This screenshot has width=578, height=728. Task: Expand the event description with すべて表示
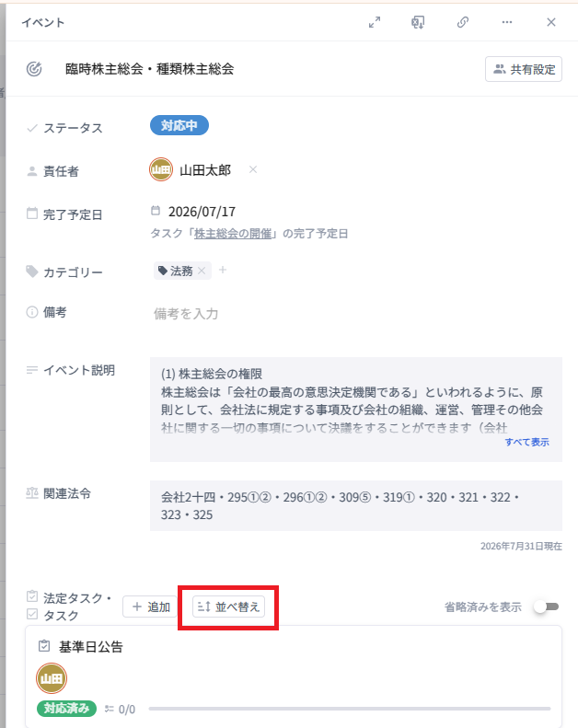tap(526, 442)
